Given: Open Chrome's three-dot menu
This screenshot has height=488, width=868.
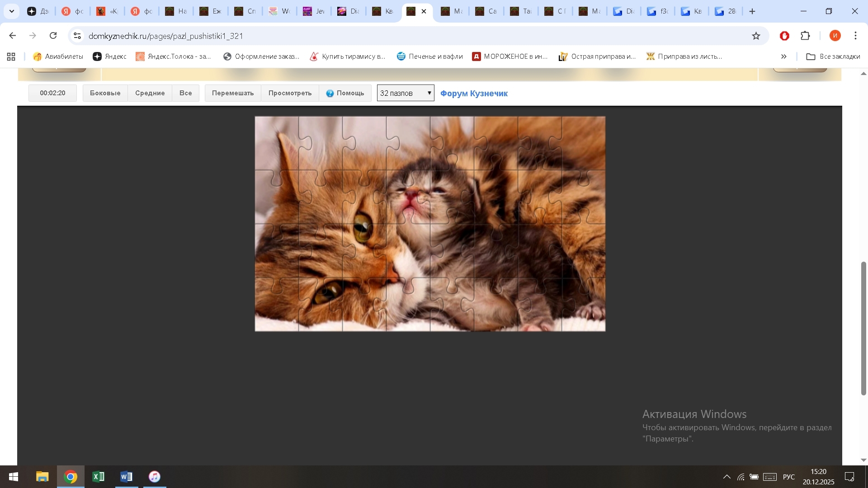Looking at the screenshot, I should click(x=855, y=36).
